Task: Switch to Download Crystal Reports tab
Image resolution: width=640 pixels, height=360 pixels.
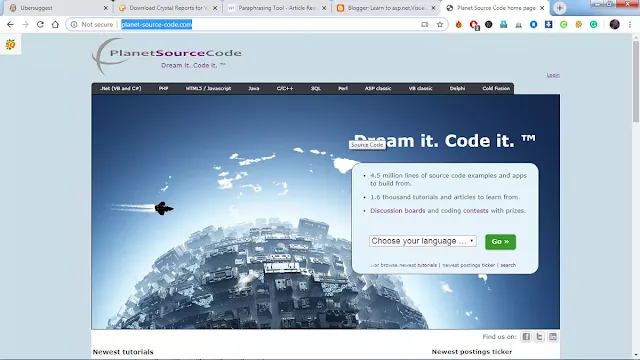Action: coord(167,8)
